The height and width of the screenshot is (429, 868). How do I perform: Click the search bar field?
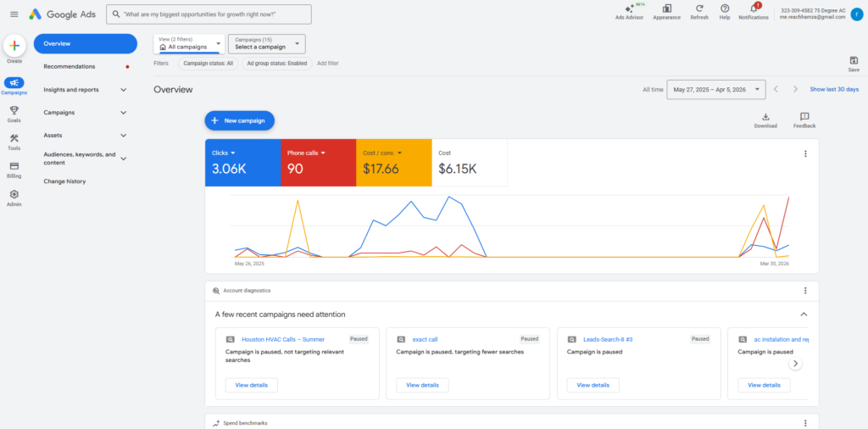209,14
